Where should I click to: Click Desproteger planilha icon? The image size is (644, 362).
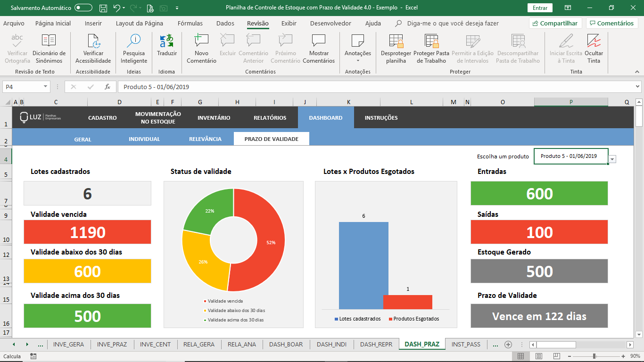pyautogui.click(x=396, y=41)
